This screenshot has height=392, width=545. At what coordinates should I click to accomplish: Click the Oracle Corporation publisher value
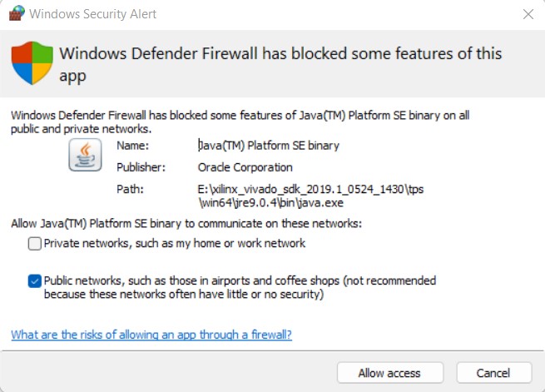point(245,167)
